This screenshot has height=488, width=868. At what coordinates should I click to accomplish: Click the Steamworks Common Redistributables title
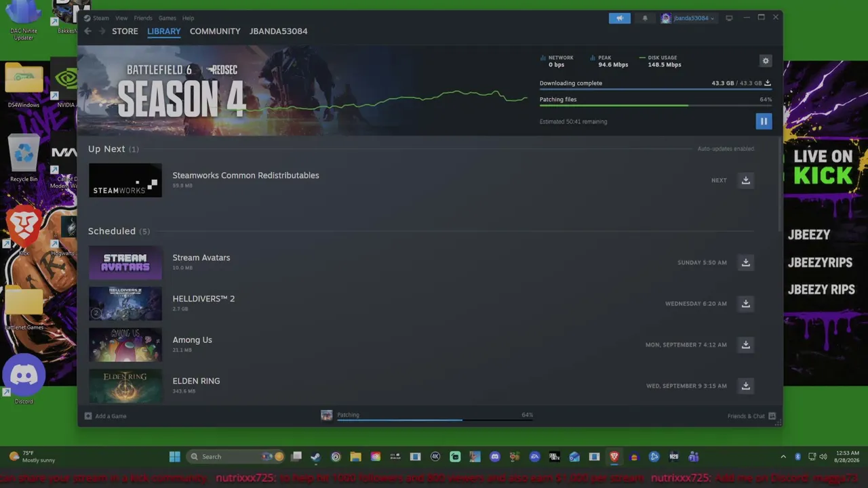[245, 176]
